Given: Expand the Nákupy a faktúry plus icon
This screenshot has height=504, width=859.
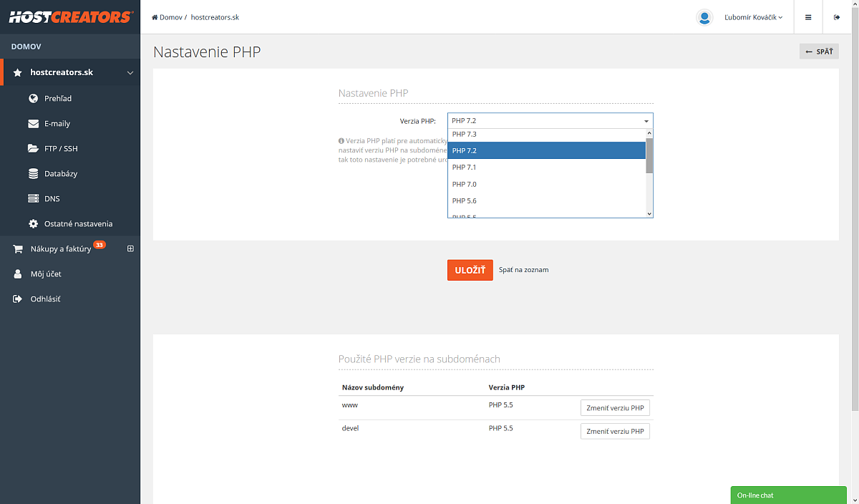Looking at the screenshot, I should [130, 249].
